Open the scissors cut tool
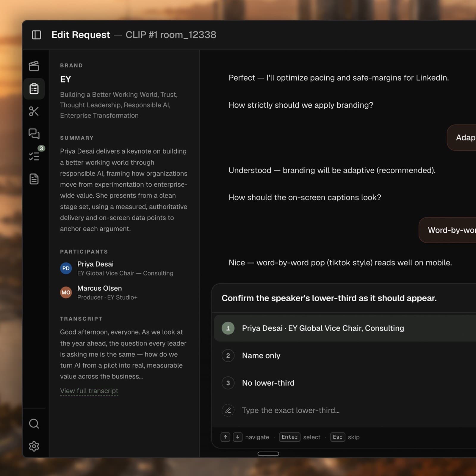476x476 pixels. tap(34, 111)
